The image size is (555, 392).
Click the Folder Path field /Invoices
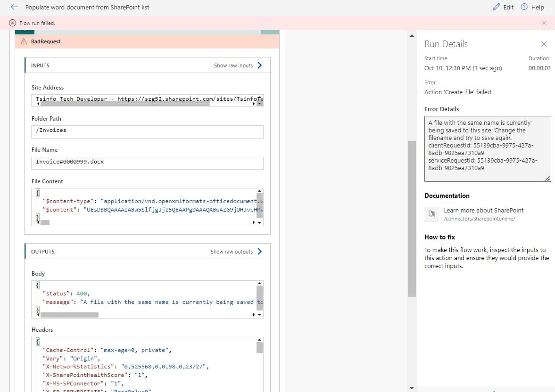147,131
